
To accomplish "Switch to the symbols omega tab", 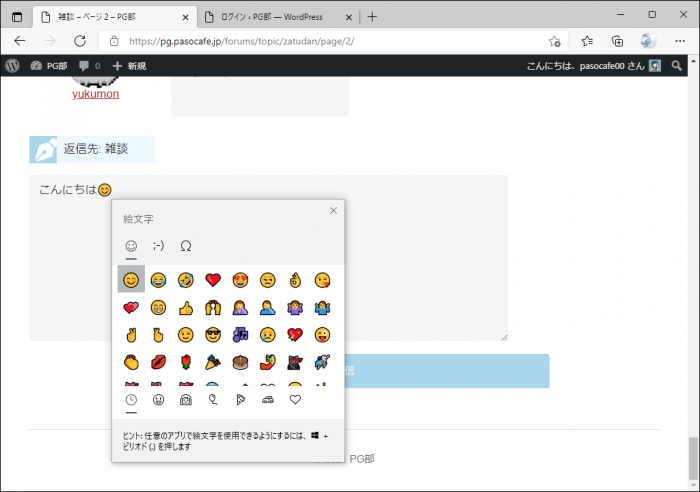I will click(185, 246).
